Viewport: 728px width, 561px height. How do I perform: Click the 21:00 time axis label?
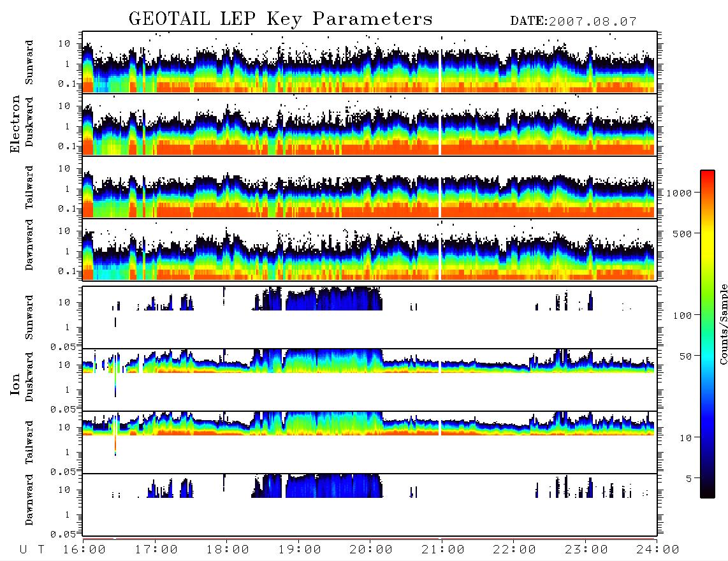(x=443, y=550)
